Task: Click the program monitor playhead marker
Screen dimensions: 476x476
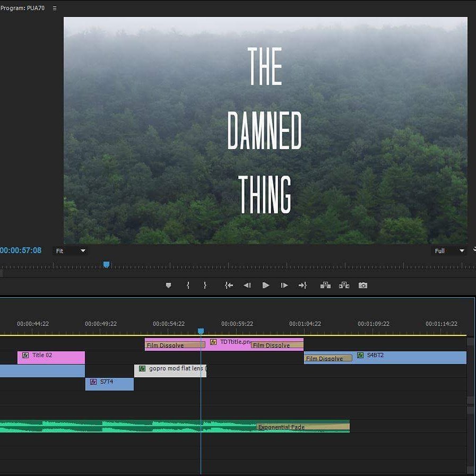Action: pos(106,265)
